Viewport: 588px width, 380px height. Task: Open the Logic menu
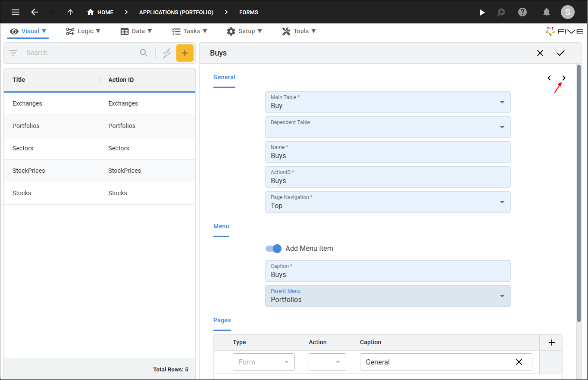point(83,31)
